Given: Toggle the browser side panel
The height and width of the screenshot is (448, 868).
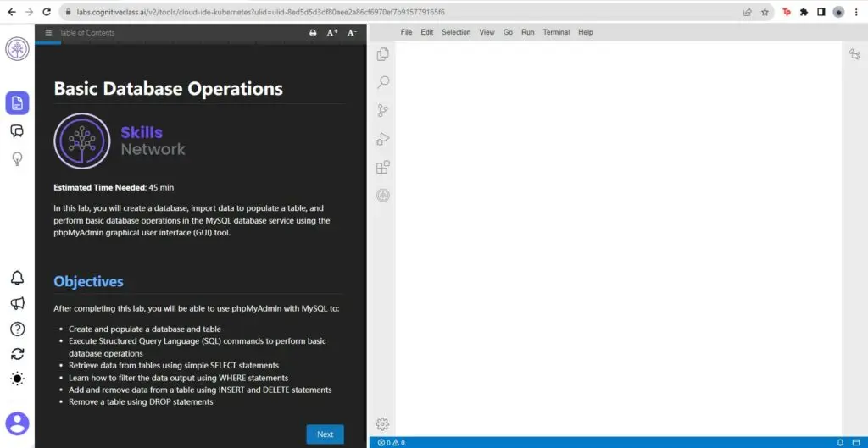Looking at the screenshot, I should [821, 12].
